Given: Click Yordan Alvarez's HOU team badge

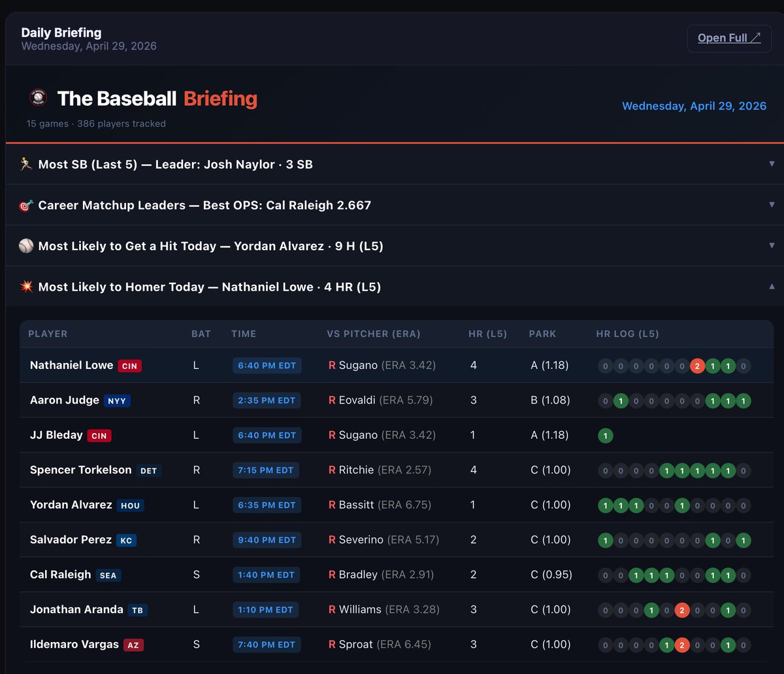Looking at the screenshot, I should point(130,506).
